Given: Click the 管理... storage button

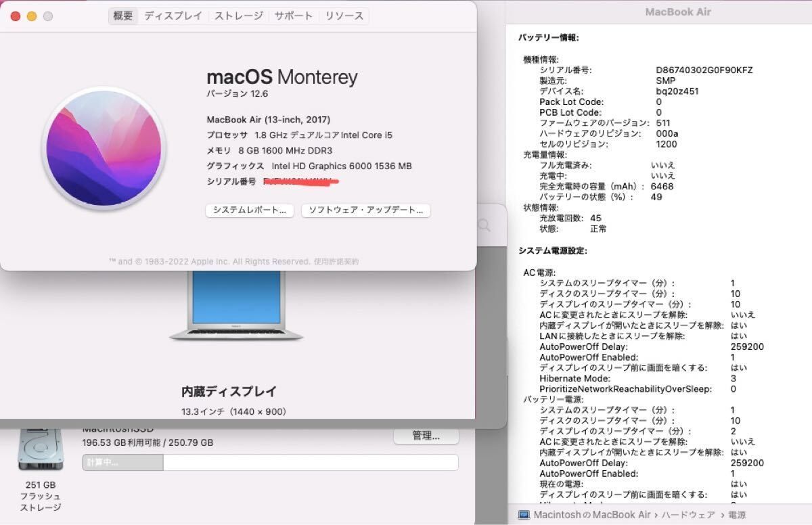Looking at the screenshot, I should click(426, 436).
